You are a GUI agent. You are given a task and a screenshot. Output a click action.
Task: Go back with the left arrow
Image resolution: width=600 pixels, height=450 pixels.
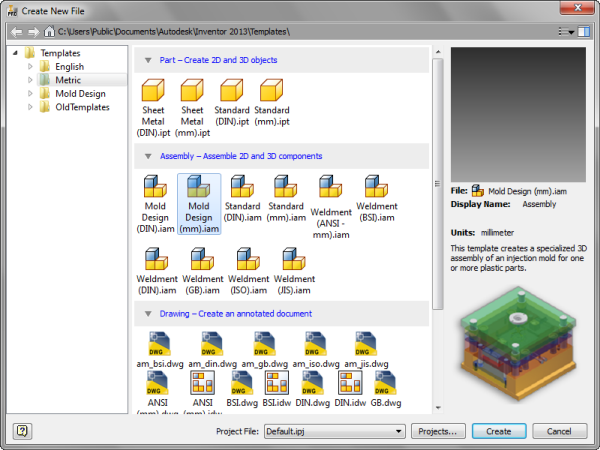[16, 32]
